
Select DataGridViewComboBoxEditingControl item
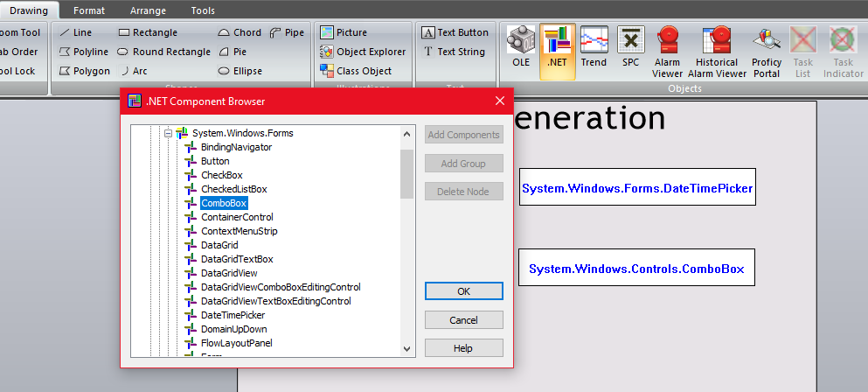pos(281,287)
